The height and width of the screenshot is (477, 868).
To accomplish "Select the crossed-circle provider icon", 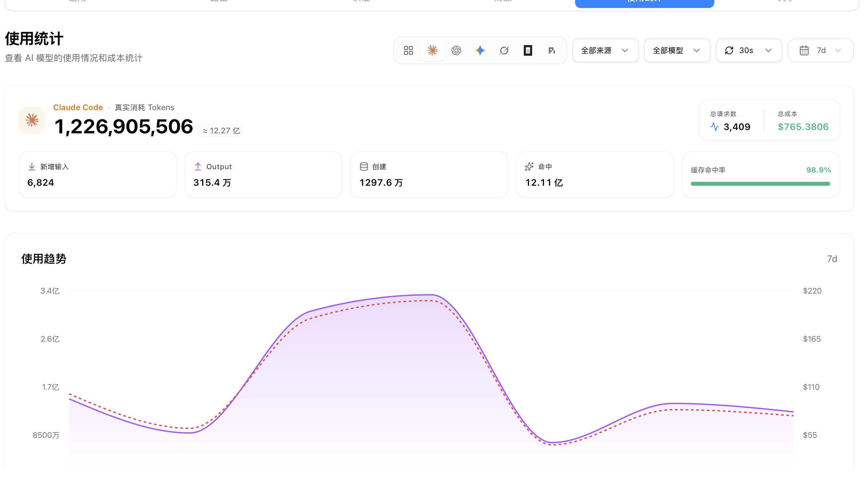I will click(504, 50).
